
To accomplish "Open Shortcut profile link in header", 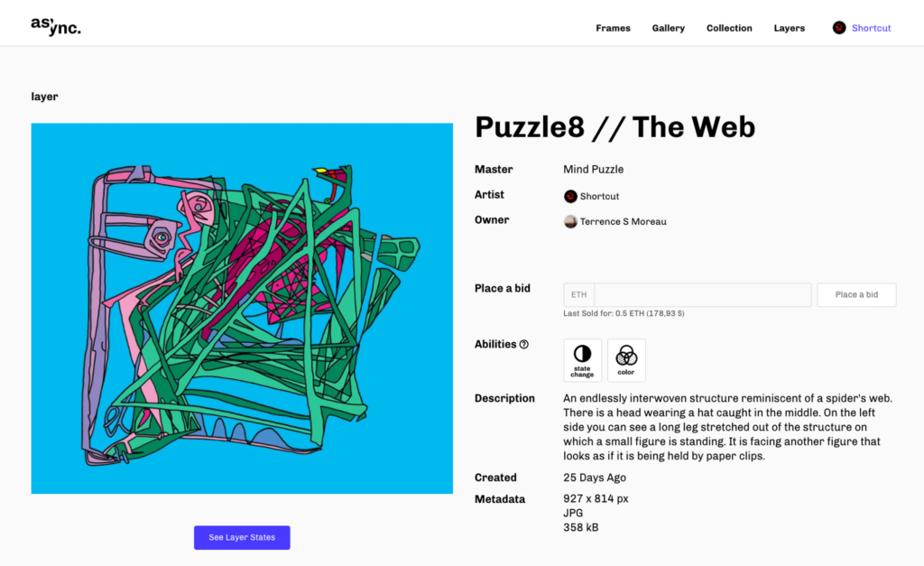I will click(x=871, y=28).
